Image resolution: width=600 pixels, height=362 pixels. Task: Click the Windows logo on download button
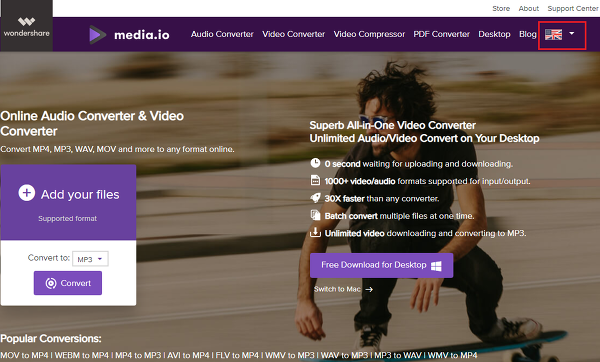(436, 266)
